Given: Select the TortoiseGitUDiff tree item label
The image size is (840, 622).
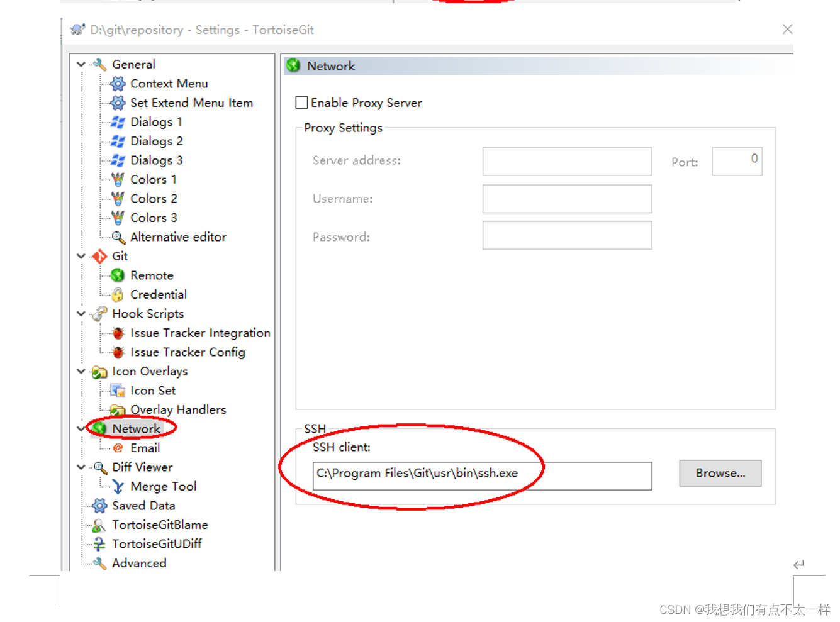Looking at the screenshot, I should coord(157,544).
